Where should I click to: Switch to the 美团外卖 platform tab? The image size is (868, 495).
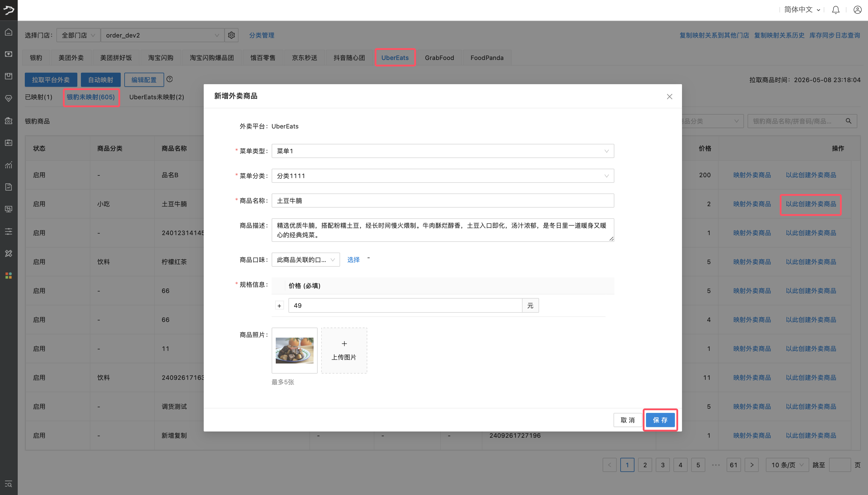coord(71,58)
